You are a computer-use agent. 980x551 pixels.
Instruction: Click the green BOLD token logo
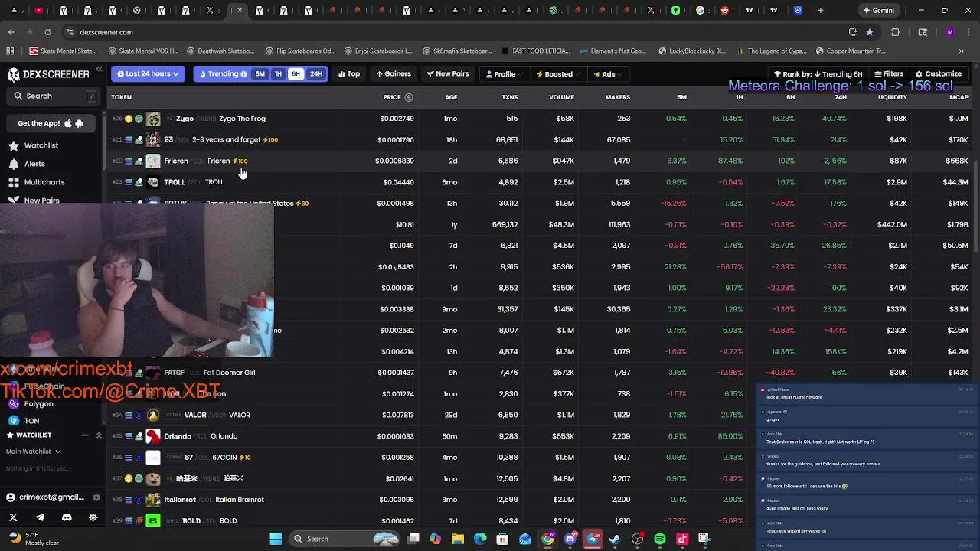pyautogui.click(x=153, y=520)
